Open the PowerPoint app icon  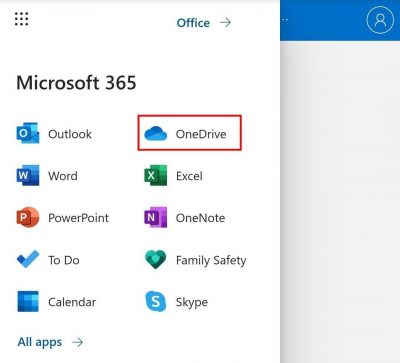click(x=28, y=217)
